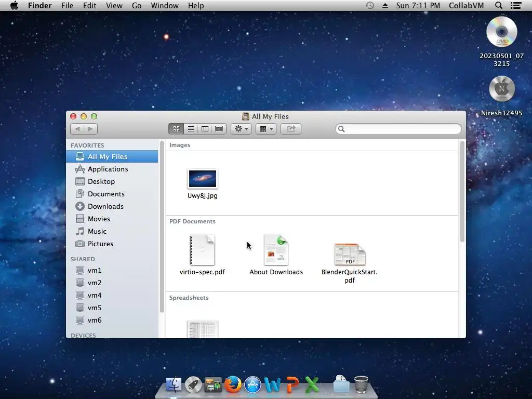Open the photo collage app in Dock
The image size is (532, 399).
213,385
